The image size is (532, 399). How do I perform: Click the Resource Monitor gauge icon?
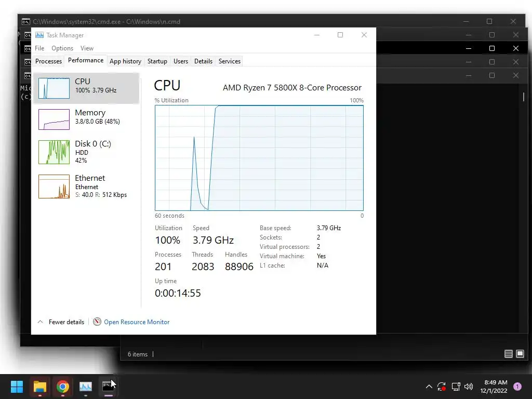point(97,322)
